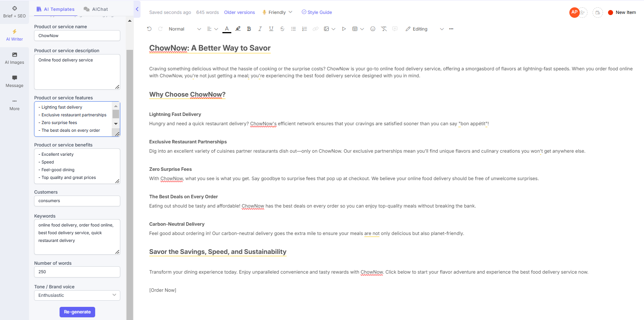The height and width of the screenshot is (320, 644).
Task: Click the Why Choose ChowNow? heading
Action: (x=187, y=94)
